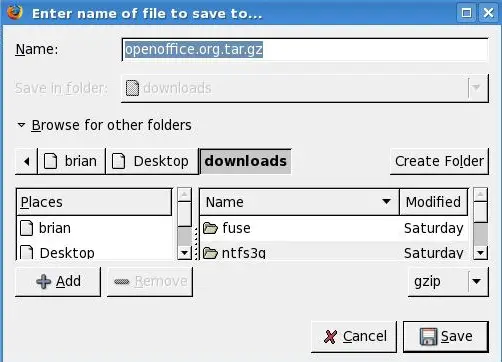Click the Firefox icon in title bar
This screenshot has width=502, height=362.
click(x=14, y=12)
